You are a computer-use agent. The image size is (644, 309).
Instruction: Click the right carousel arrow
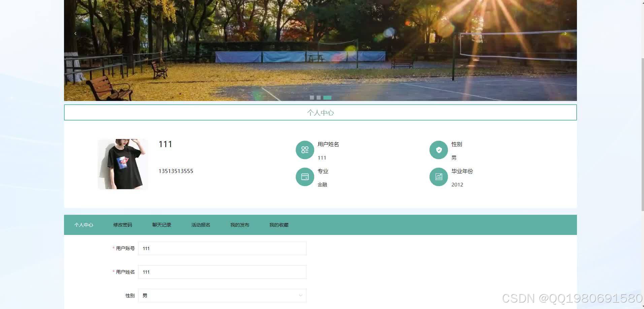point(565,33)
